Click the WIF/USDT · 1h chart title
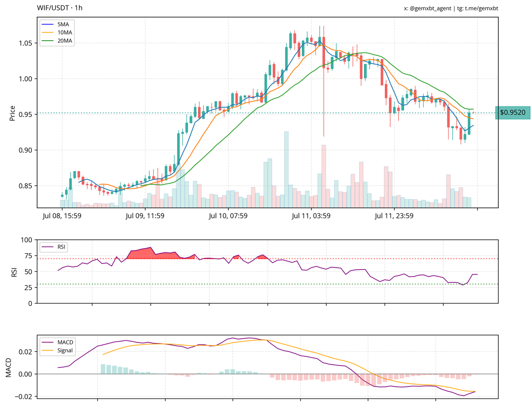 pos(60,8)
